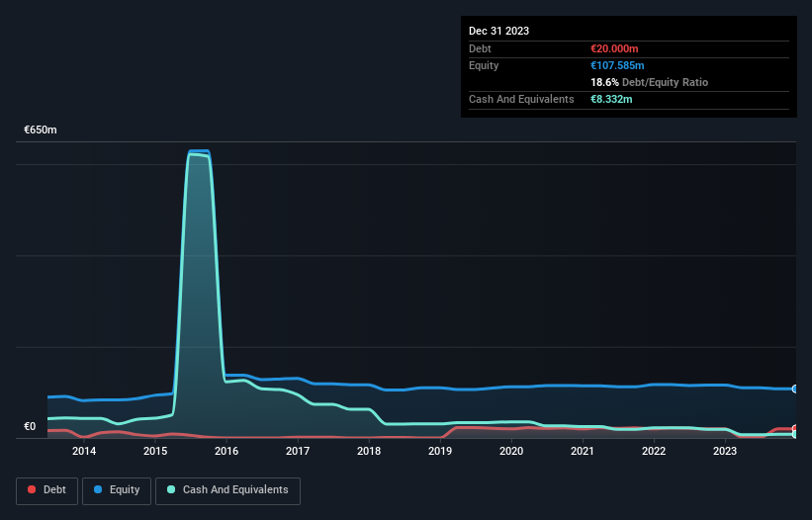The height and width of the screenshot is (520, 812).
Task: Select the blue Equity endpoint marker on chart
Action: click(795, 389)
